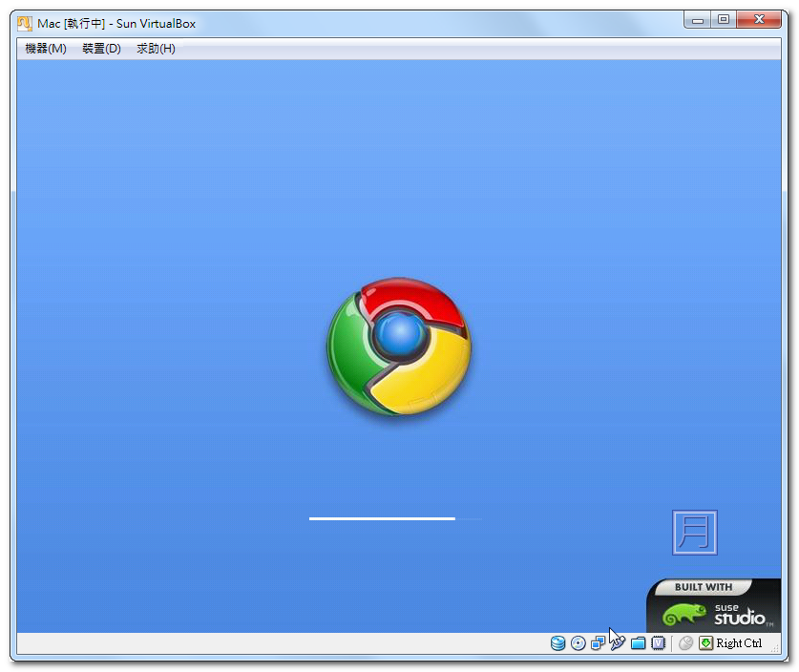The height and width of the screenshot is (672, 799).
Task: Click the hard disk activity icon
Action: 557,643
